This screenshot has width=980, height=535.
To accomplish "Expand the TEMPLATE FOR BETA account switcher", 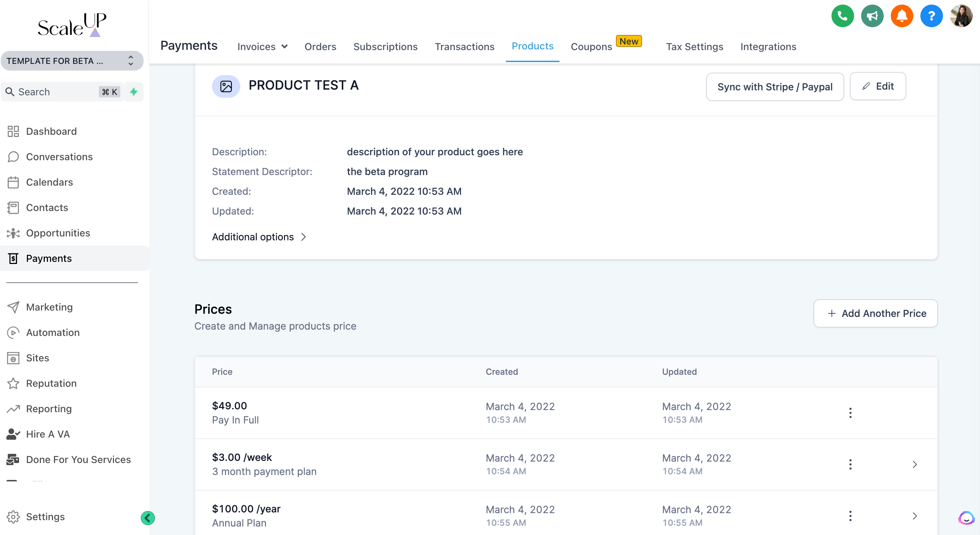I will [72, 61].
